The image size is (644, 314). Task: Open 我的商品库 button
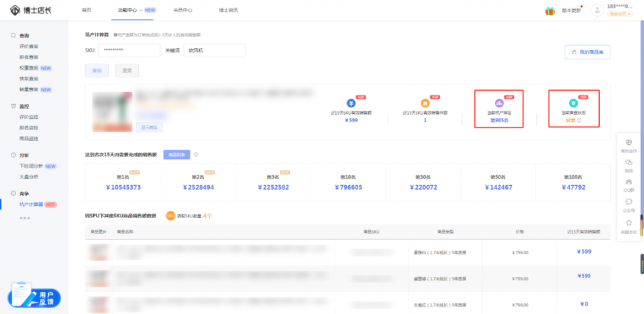click(x=588, y=52)
